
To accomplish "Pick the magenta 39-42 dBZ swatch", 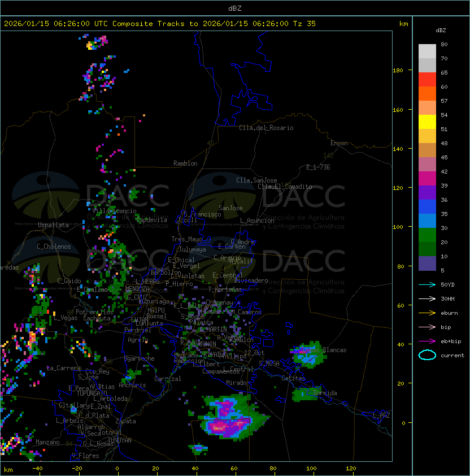I will 427,178.
